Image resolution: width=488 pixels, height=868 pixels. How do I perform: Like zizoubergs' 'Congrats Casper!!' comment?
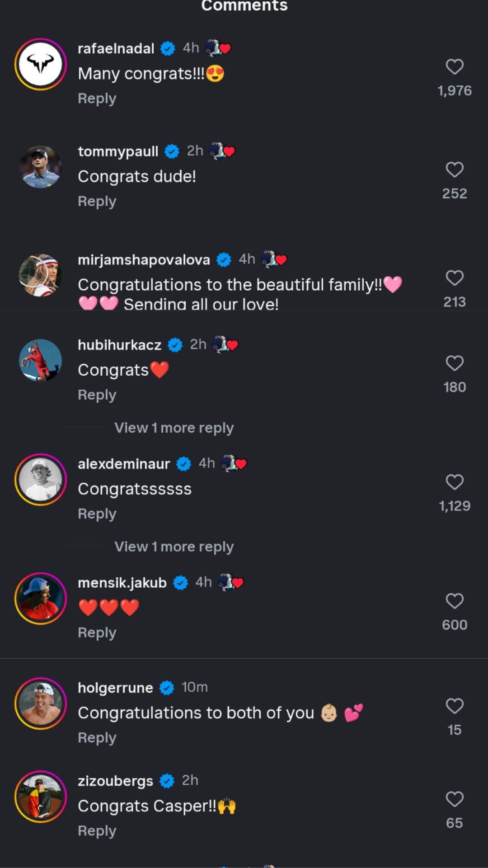coord(454,799)
